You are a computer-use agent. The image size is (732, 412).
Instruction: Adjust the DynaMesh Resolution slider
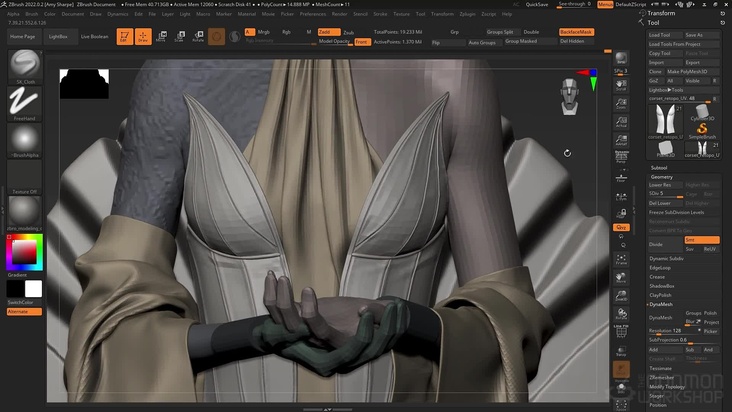tap(675, 331)
